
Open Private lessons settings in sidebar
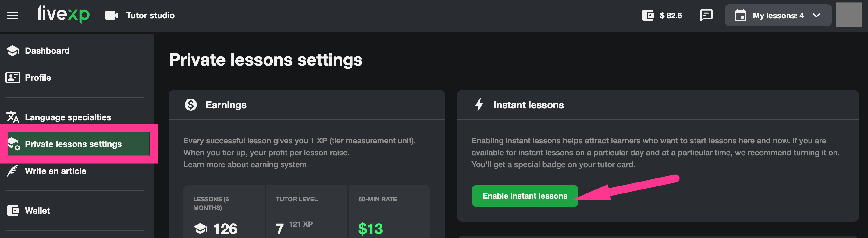(73, 144)
